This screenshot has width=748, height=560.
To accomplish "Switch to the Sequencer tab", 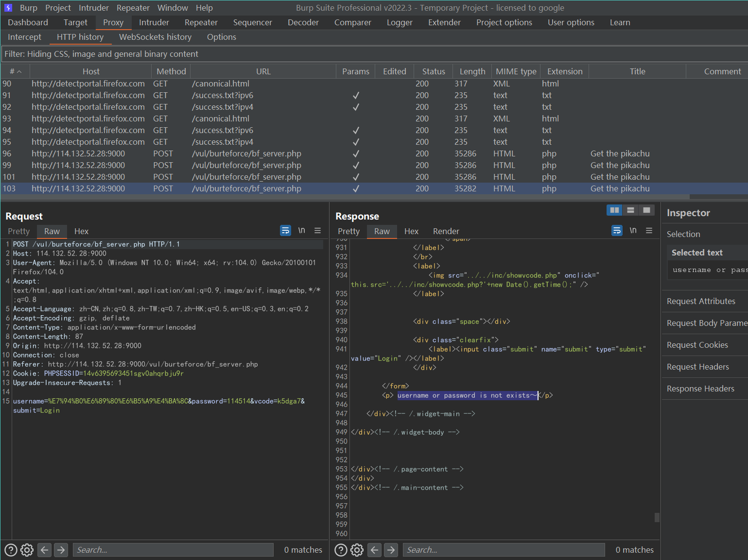I will pyautogui.click(x=252, y=22).
